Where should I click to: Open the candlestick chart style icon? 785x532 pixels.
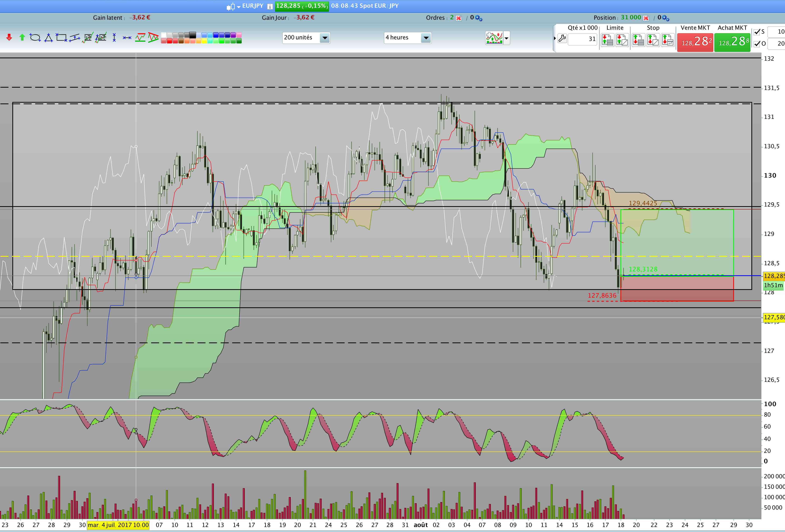click(x=231, y=6)
